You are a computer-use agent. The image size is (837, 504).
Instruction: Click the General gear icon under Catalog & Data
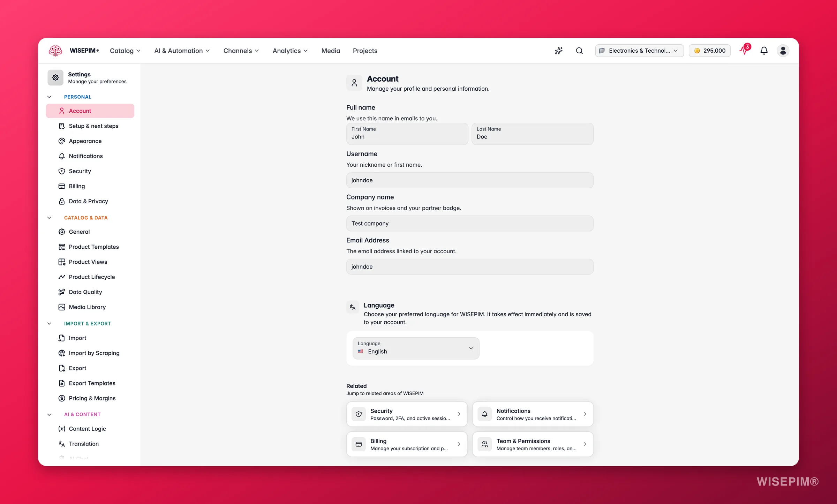62,232
